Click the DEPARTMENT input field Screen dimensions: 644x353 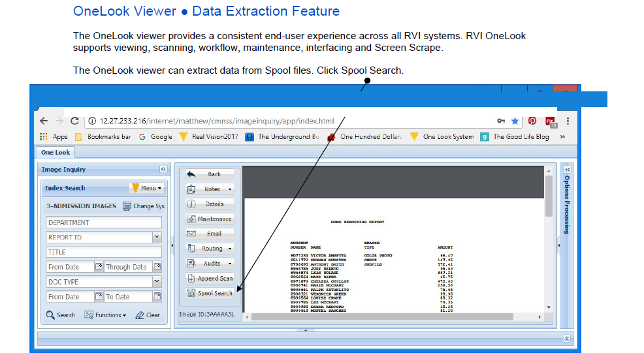(104, 223)
